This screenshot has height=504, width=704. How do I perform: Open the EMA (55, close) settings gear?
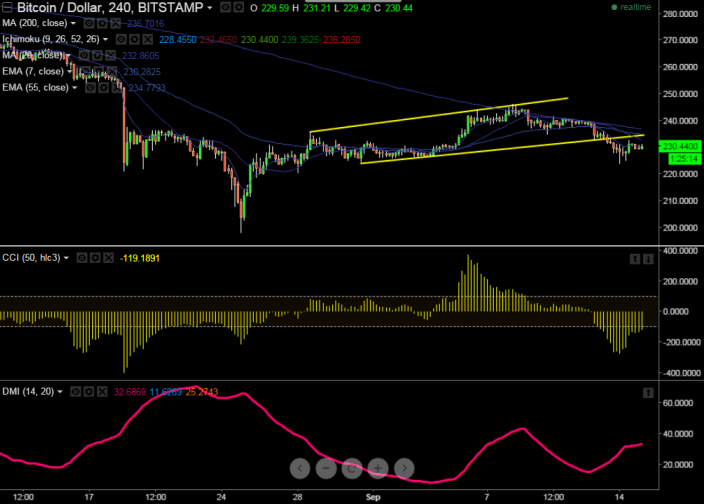click(x=104, y=88)
